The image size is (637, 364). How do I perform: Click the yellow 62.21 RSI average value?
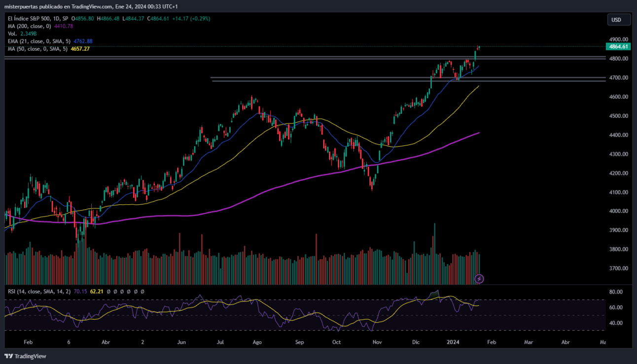tap(96, 292)
